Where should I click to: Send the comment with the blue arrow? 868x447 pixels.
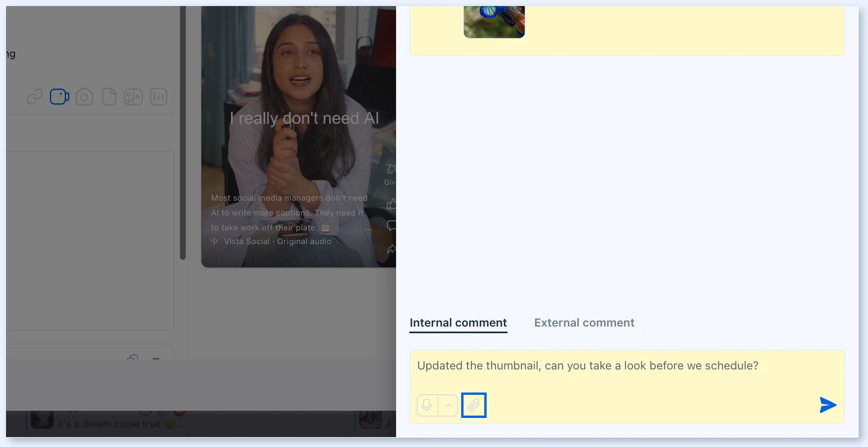(x=828, y=405)
